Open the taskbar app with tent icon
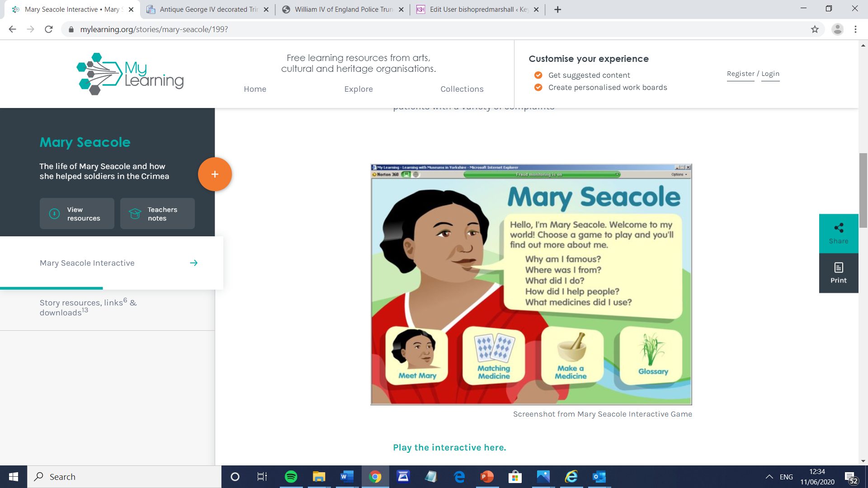Screen dimensions: 868x488 point(403,477)
